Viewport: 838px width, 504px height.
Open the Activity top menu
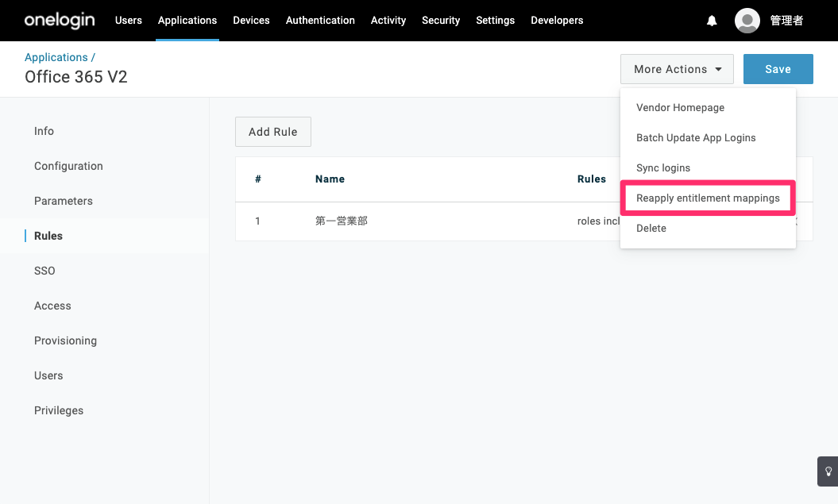tap(388, 21)
